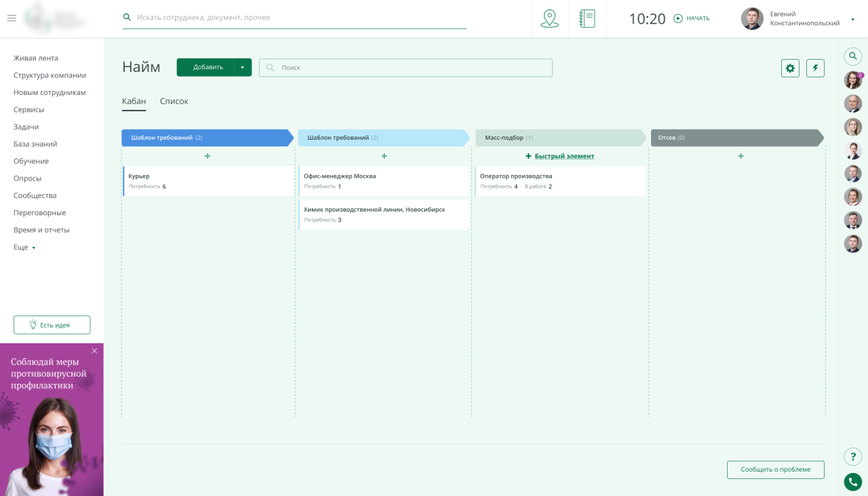Screen dimensions: 868x496
Task: Open the notebook icon in header
Action: point(587,18)
